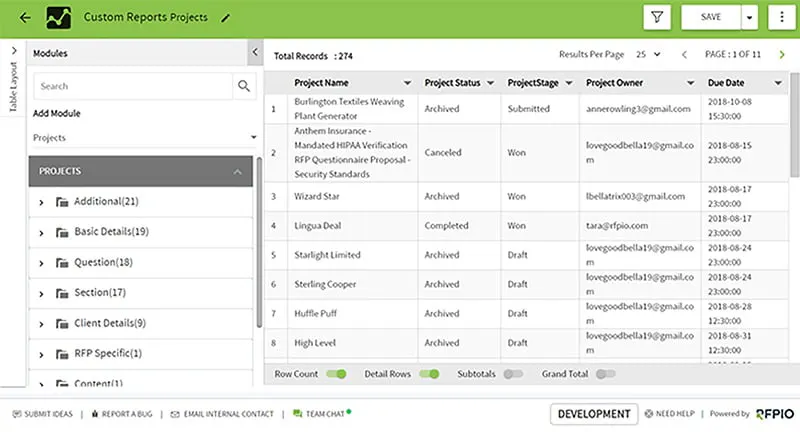800x432 pixels.
Task: Click the tara@rfpio.com owner cell
Action: [640, 225]
